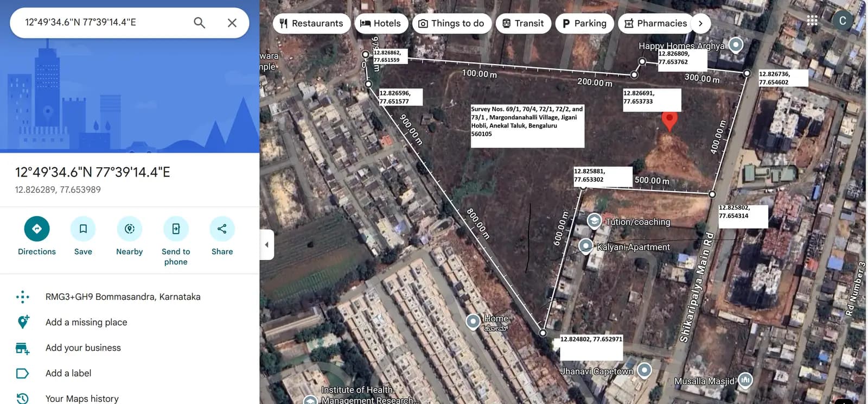Filter map by Hotels
This screenshot has width=868, height=404.
tap(381, 23)
